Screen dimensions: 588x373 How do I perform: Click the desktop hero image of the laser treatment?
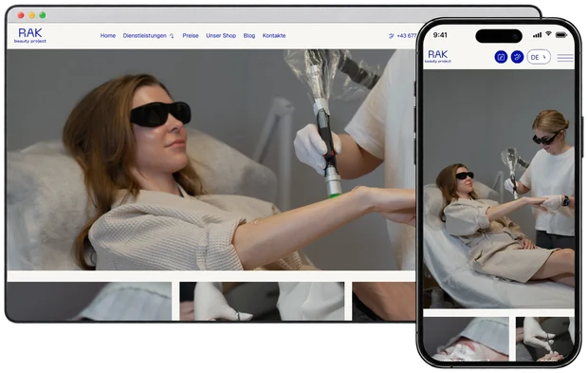coord(211,159)
